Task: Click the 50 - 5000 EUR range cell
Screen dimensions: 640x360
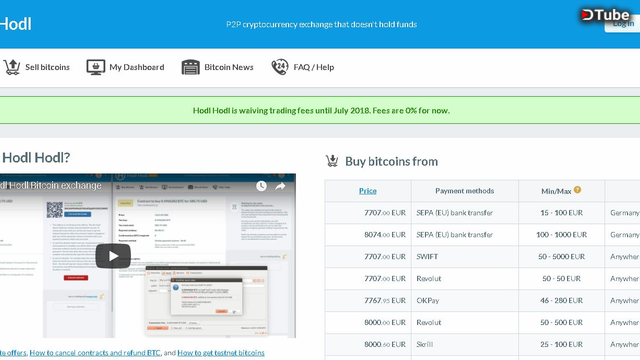Action: coord(562,257)
